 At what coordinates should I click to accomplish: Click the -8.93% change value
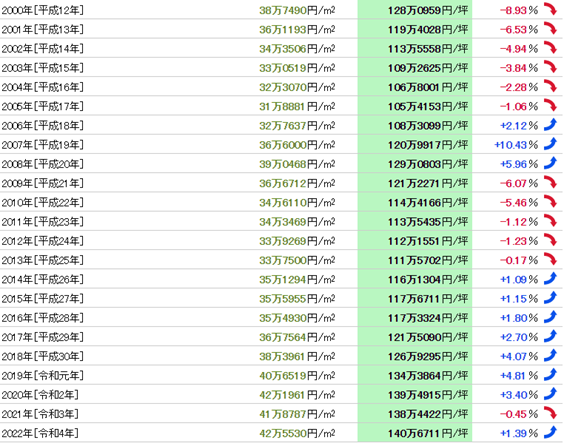click(x=519, y=10)
